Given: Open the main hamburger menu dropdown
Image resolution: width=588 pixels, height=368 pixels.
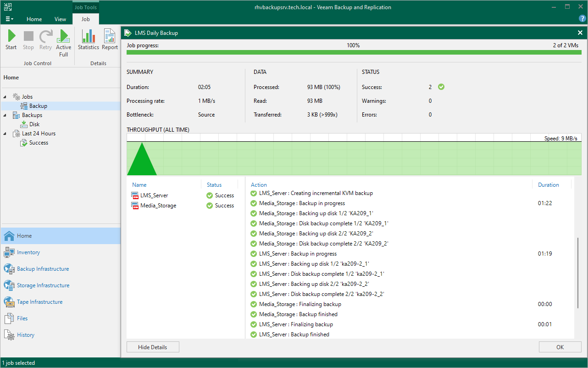Looking at the screenshot, I should tap(9, 19).
